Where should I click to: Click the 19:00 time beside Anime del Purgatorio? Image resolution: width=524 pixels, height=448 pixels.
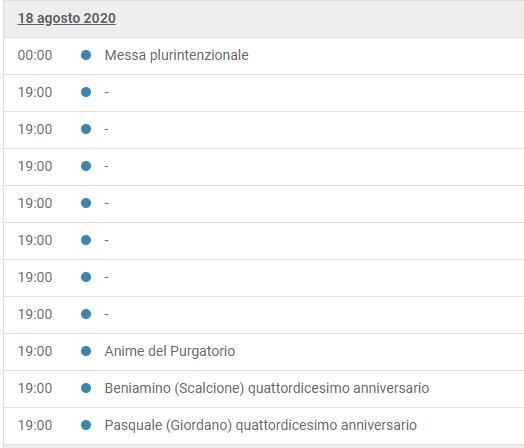(35, 351)
